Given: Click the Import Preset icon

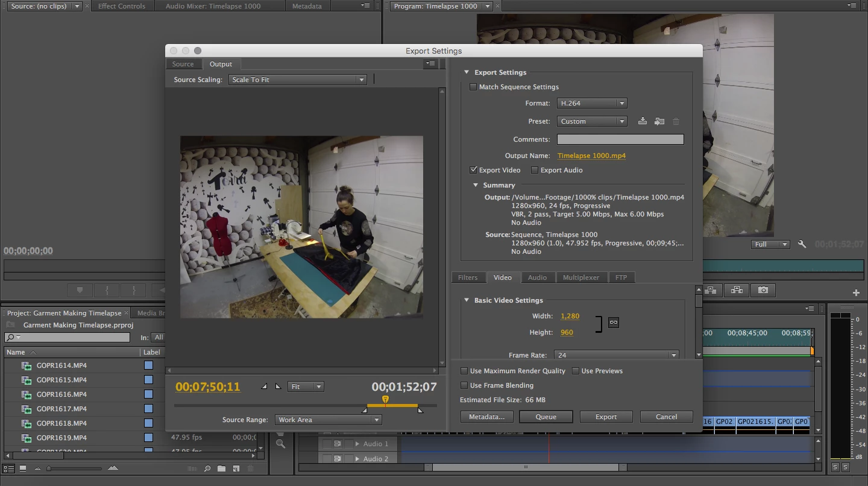Looking at the screenshot, I should click(x=659, y=121).
